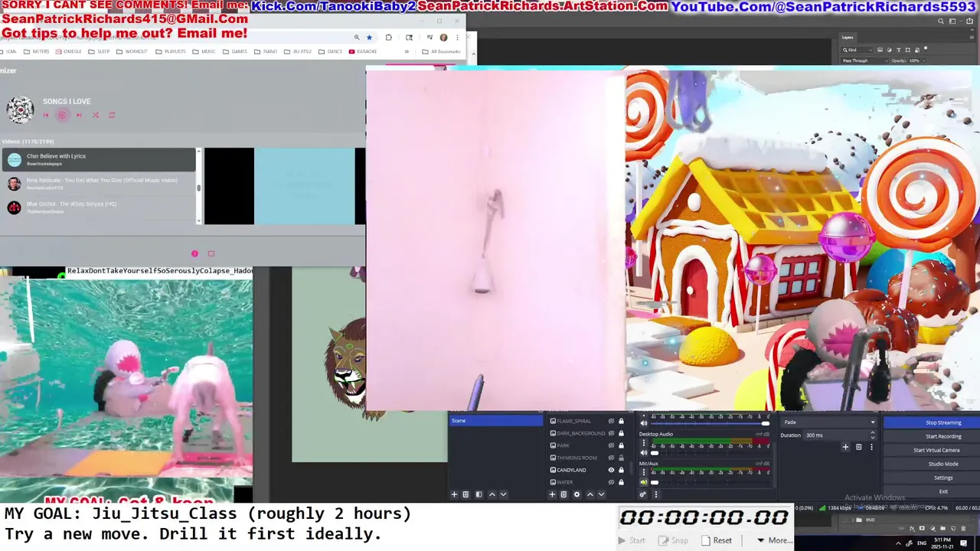980x551 pixels.
Task: Click the pink square icon below player
Action: point(211,253)
